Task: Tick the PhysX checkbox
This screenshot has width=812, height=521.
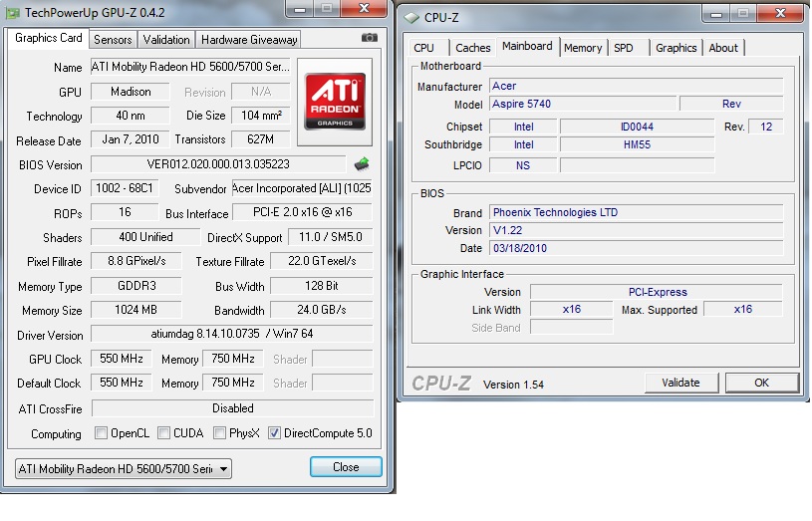Action: point(219,432)
